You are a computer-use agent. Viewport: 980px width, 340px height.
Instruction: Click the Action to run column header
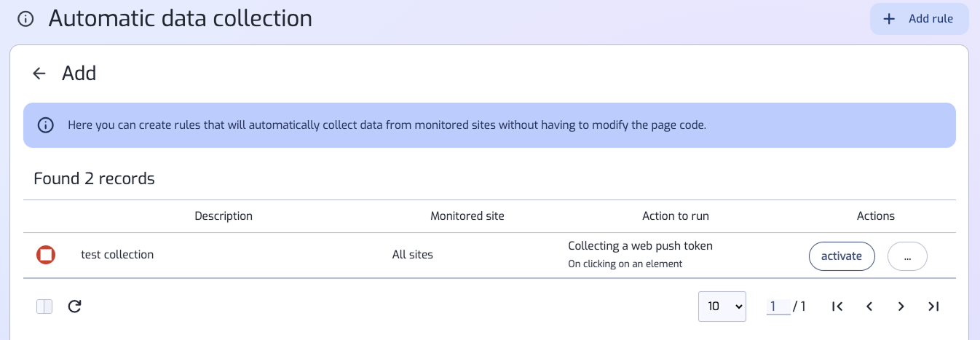coord(675,216)
